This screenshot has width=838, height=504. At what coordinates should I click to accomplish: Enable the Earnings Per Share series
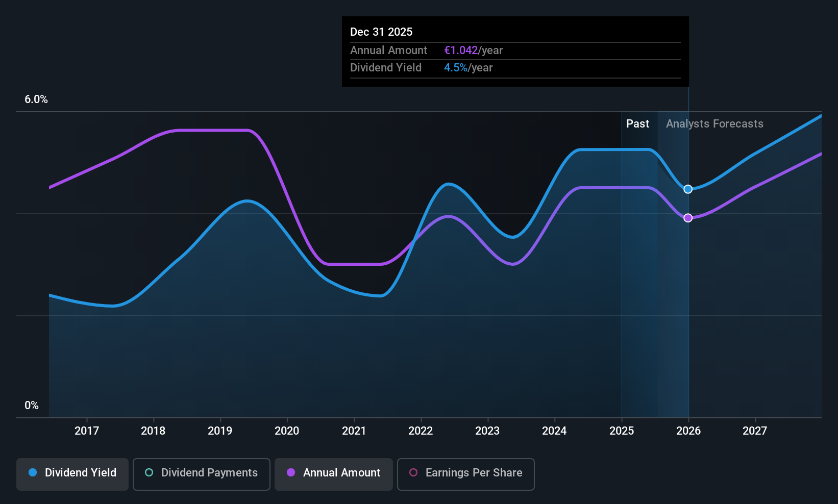466,474
